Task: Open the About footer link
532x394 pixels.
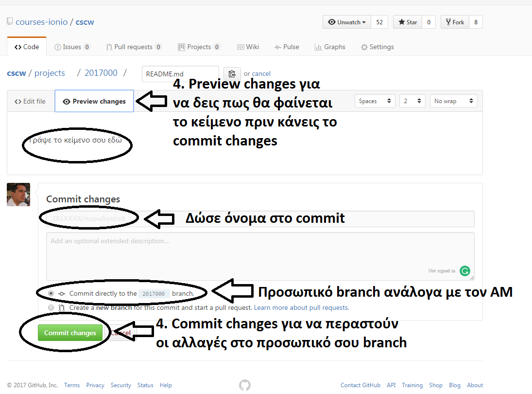Action: [x=475, y=385]
